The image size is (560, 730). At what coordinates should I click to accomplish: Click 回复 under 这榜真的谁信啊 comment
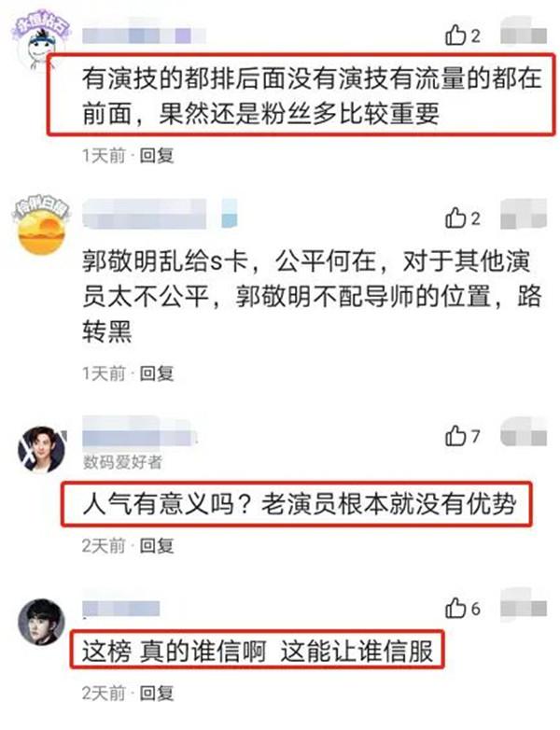tap(157, 693)
